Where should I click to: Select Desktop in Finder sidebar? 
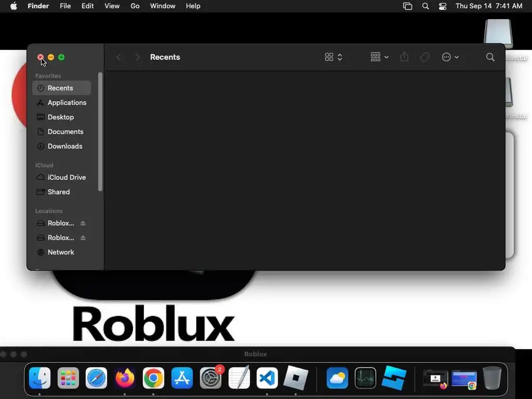(61, 117)
